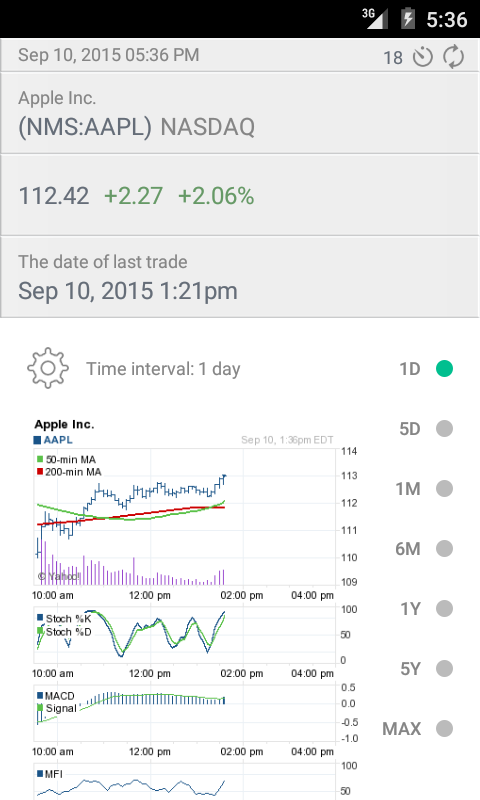Tap the 3G signal status icon

374,18
